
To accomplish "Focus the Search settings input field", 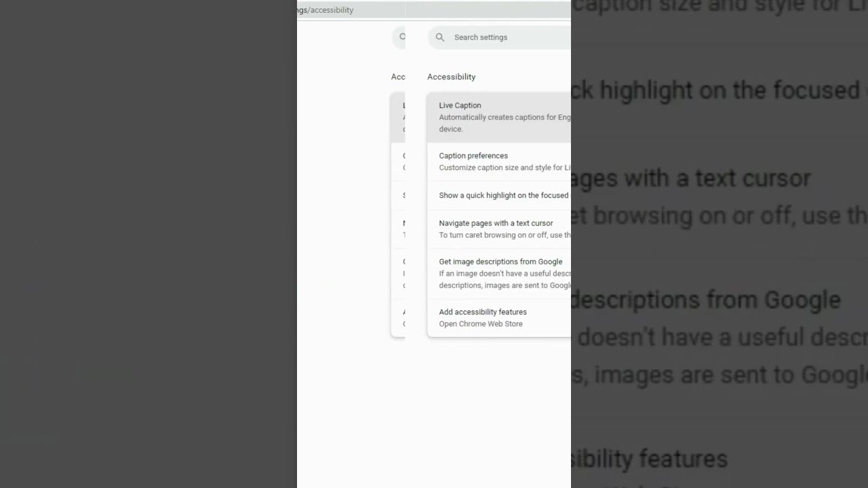I will [499, 37].
